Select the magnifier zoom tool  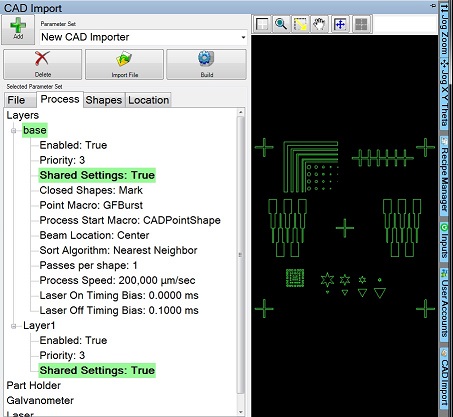(281, 24)
